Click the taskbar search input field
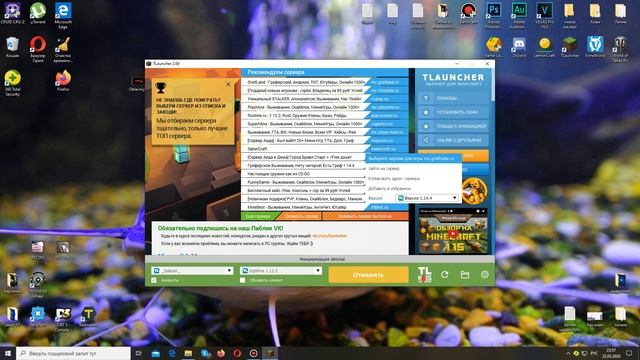The height and width of the screenshot is (360, 640). coord(73,353)
